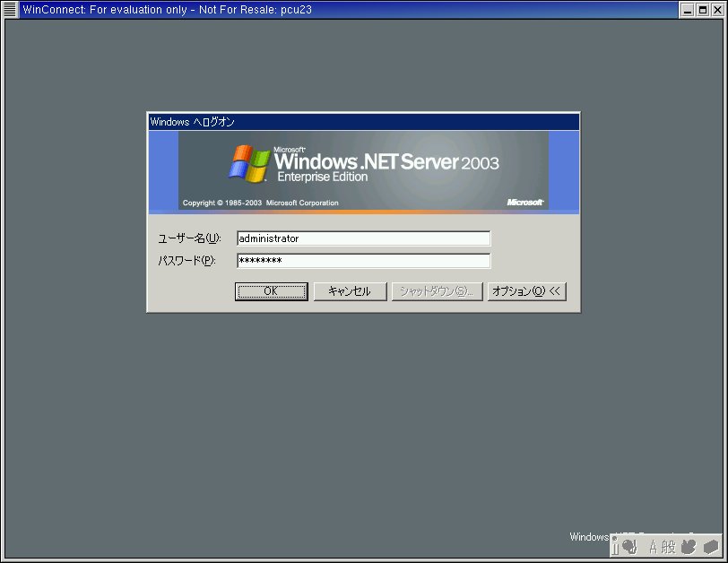
Task: Click the IME input mode 'A' icon
Action: 654,547
